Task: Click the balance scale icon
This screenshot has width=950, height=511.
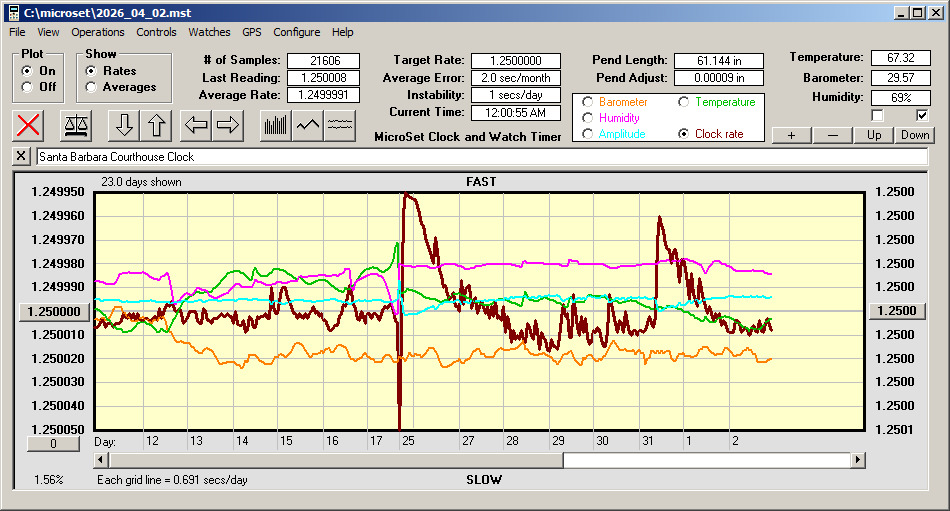Action: click(x=75, y=126)
